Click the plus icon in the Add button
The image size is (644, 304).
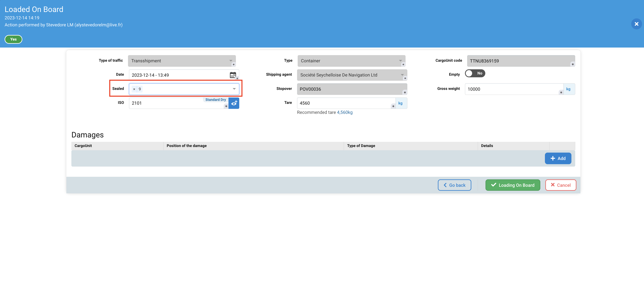(x=553, y=158)
